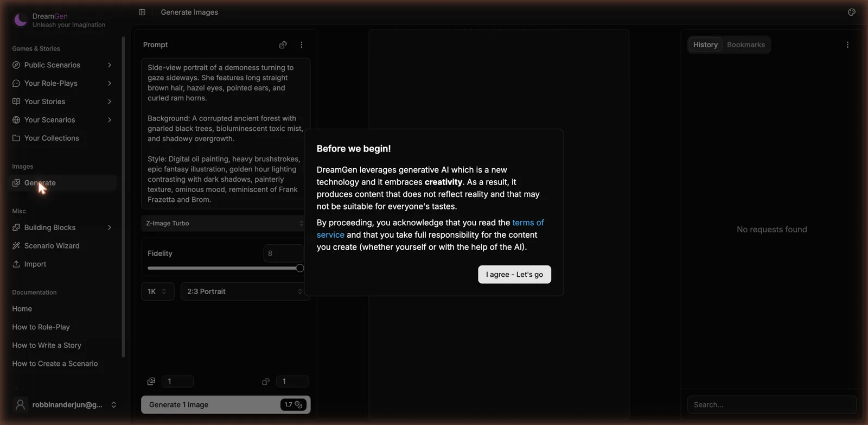Click into the prompt text area
The height and width of the screenshot is (425, 868).
[x=226, y=134]
